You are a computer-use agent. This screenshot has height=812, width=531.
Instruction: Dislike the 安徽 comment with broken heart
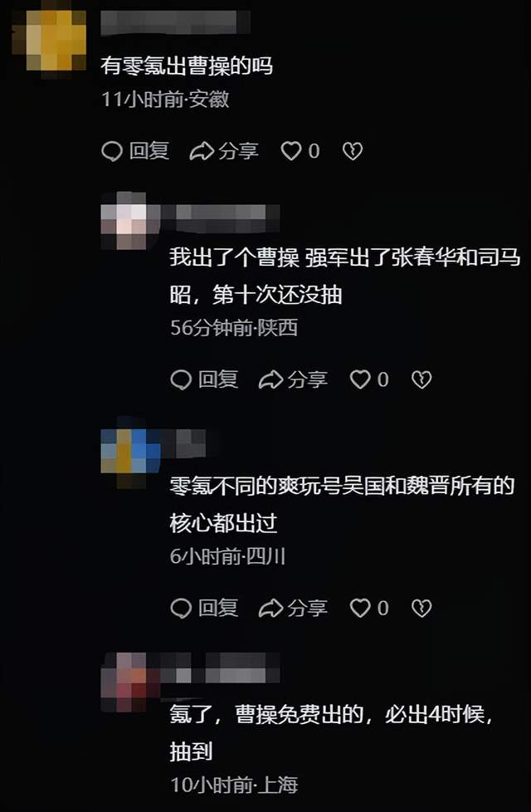click(x=353, y=151)
